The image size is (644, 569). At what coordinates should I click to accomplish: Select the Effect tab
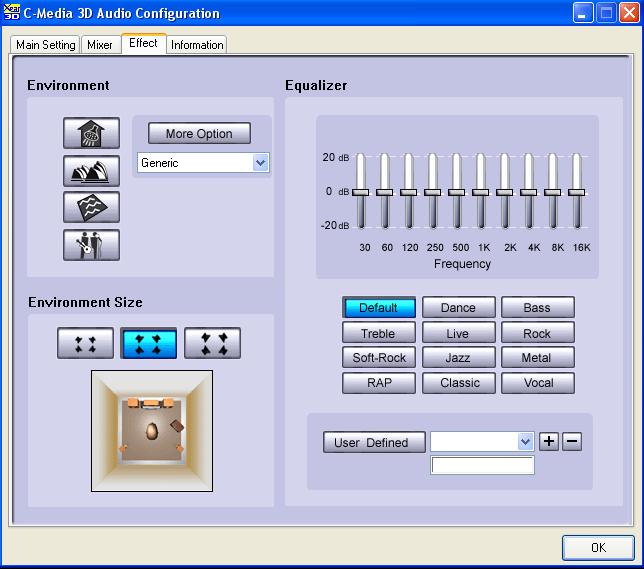(143, 43)
